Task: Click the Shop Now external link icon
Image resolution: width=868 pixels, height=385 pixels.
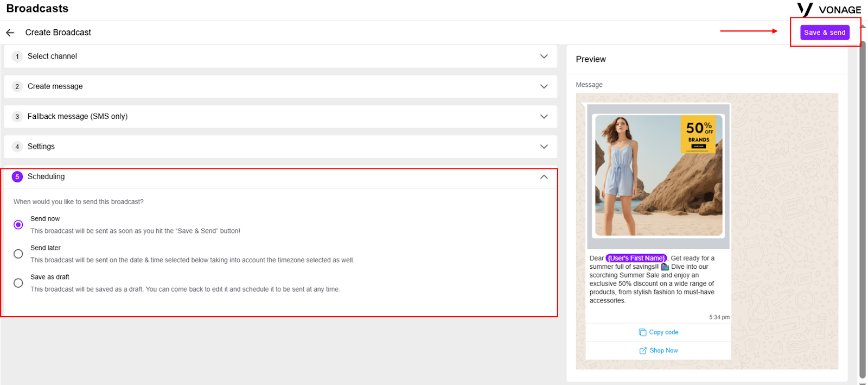Action: click(x=643, y=351)
